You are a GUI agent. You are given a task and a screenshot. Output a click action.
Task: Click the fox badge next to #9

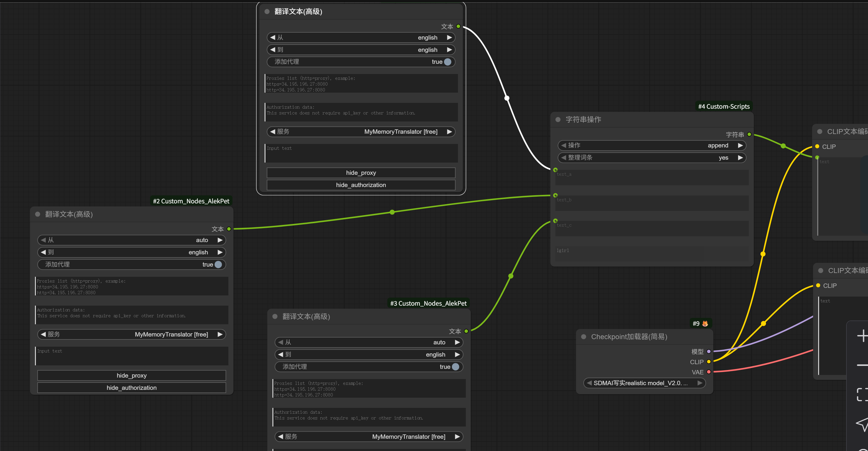coord(705,324)
